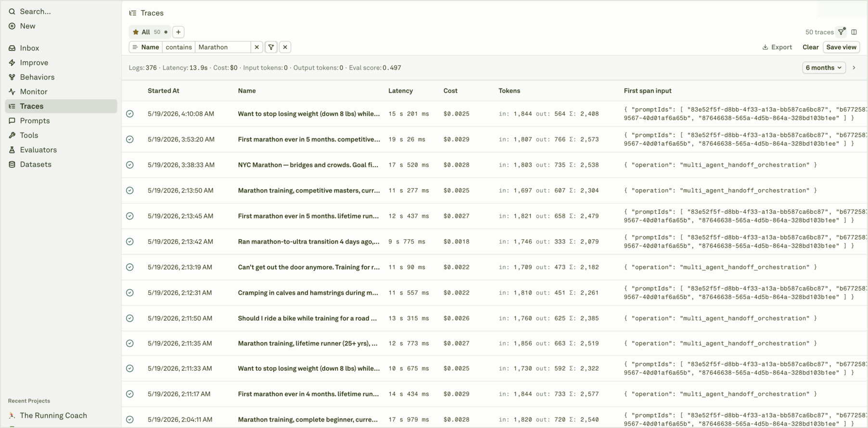
Task: Select status circle for 2:13:42 AM trace
Action: (130, 241)
